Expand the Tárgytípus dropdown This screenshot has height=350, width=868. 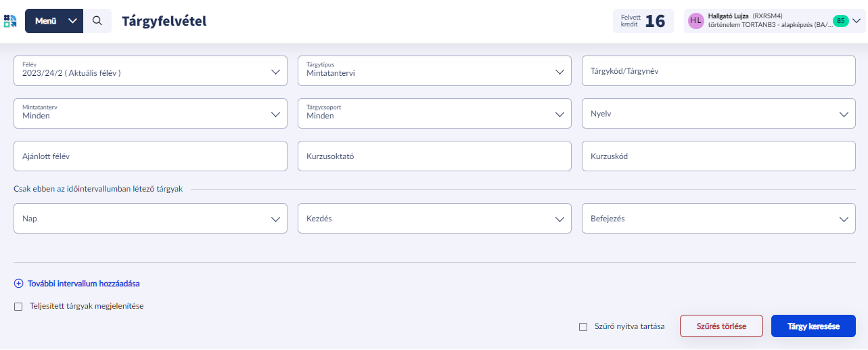[x=434, y=70]
